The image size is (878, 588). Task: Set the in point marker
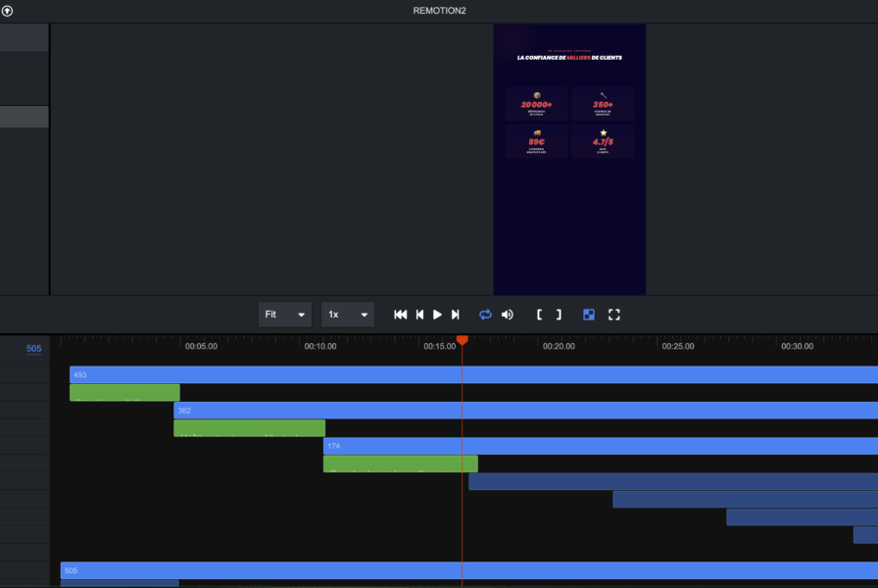click(539, 315)
